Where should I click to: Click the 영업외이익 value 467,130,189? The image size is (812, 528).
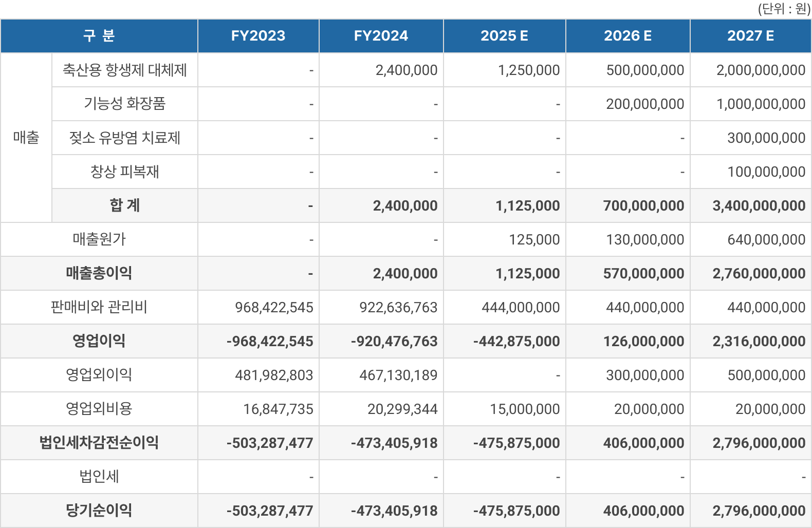pos(398,375)
